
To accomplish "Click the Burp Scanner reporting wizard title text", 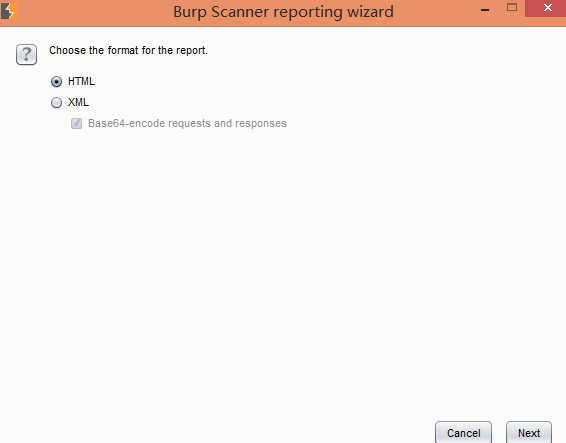I will point(283,12).
